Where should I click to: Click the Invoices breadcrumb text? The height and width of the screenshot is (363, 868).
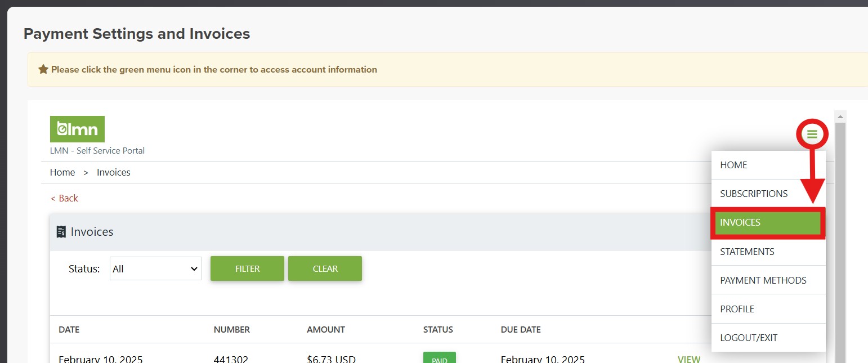114,172
